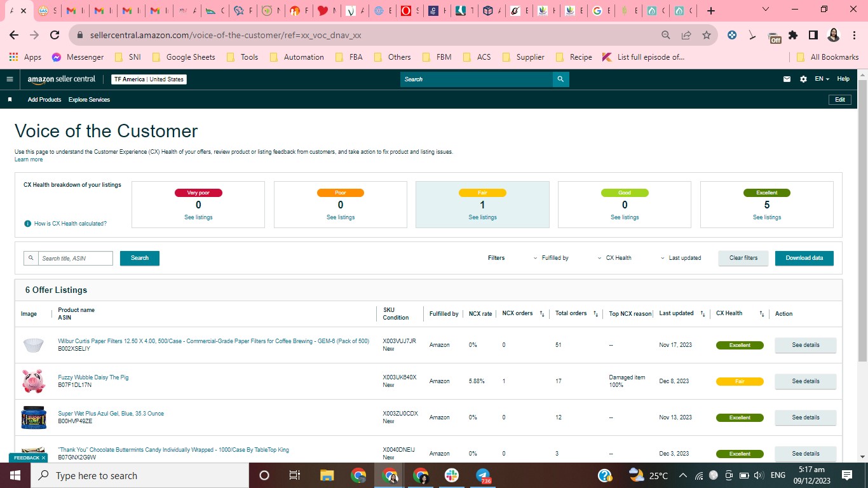Open Slack from the taskbar
868x488 pixels.
click(452, 475)
